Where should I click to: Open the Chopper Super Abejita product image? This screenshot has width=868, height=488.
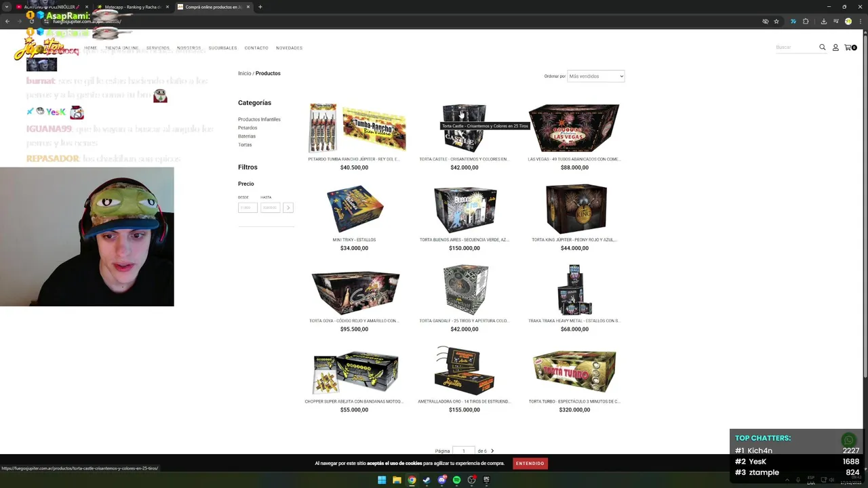[x=355, y=371]
